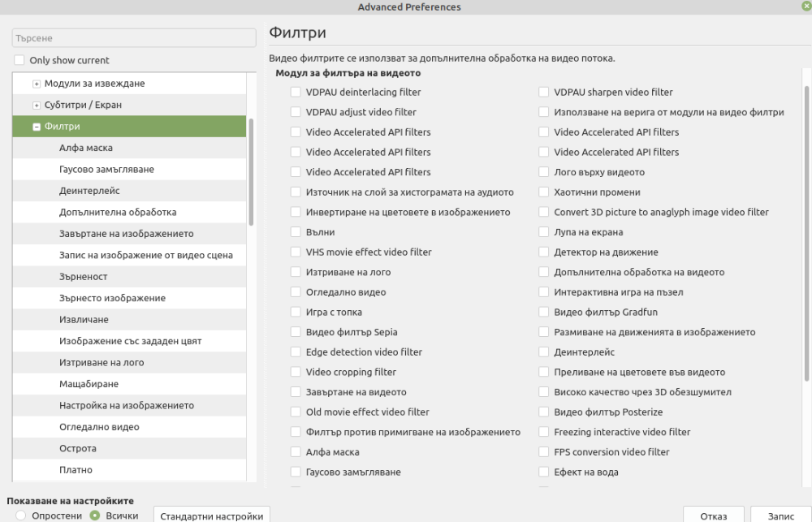Check the Лупа на екрана filter
The width and height of the screenshot is (812, 522).
coord(544,232)
